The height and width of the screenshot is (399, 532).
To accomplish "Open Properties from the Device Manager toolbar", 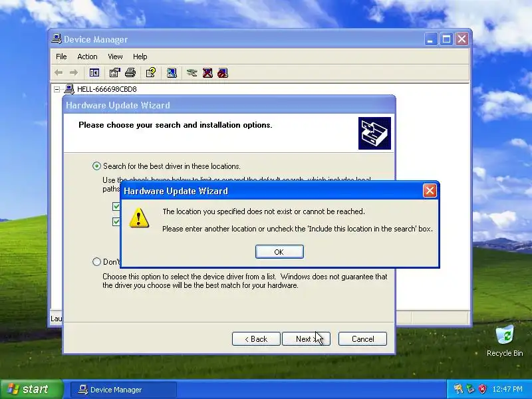I will 114,72.
